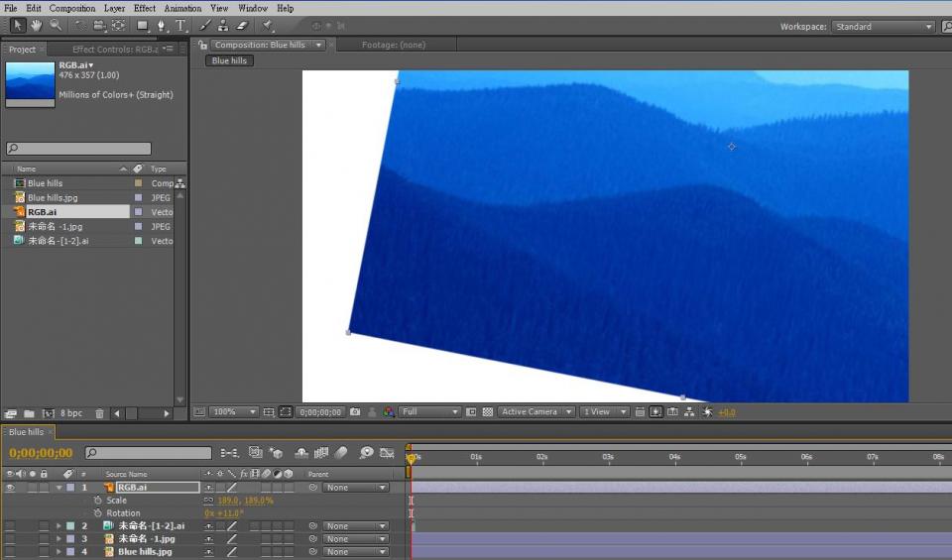Open the Full resolution dropdown

[x=429, y=411]
